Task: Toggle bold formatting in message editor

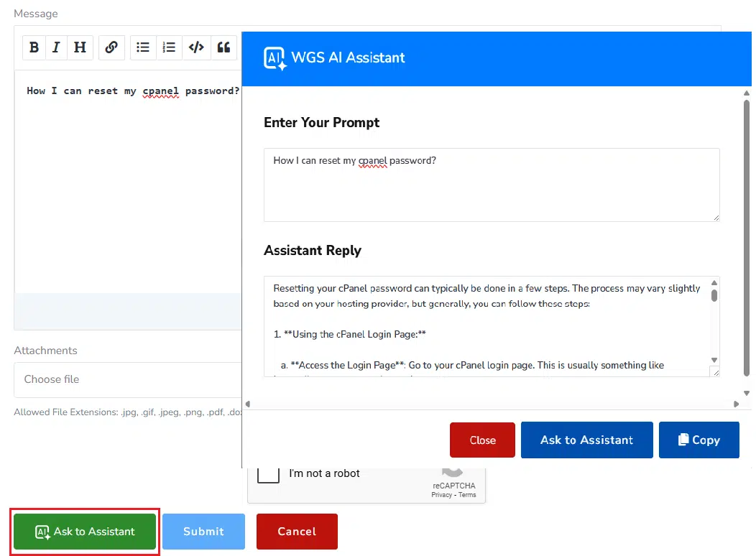Action: tap(34, 47)
